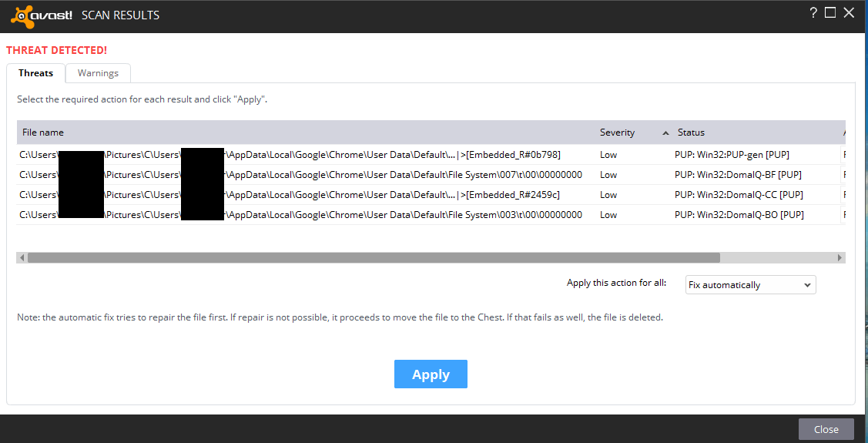Click the Close button at bottom right
This screenshot has width=868, height=443.
click(x=826, y=429)
